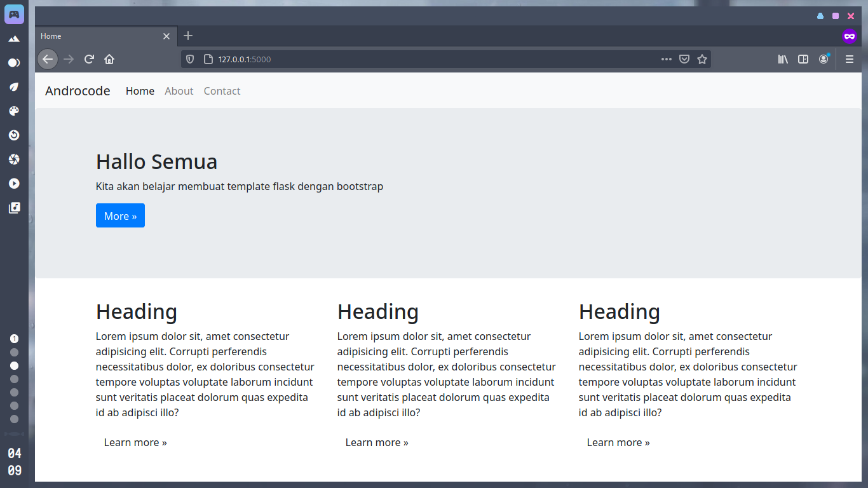
Task: Open the color palette icon in the dock
Action: click(x=14, y=111)
